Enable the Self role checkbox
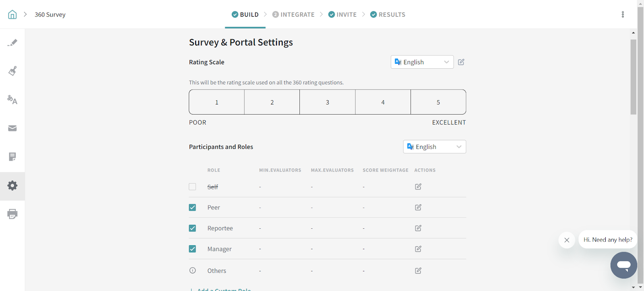This screenshot has height=291, width=644. pyautogui.click(x=192, y=187)
